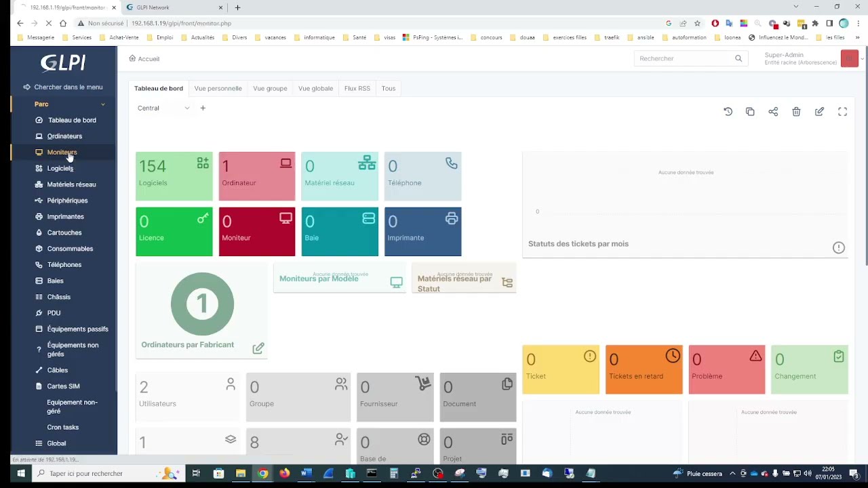Open the Ordinateur count card

pyautogui.click(x=257, y=176)
